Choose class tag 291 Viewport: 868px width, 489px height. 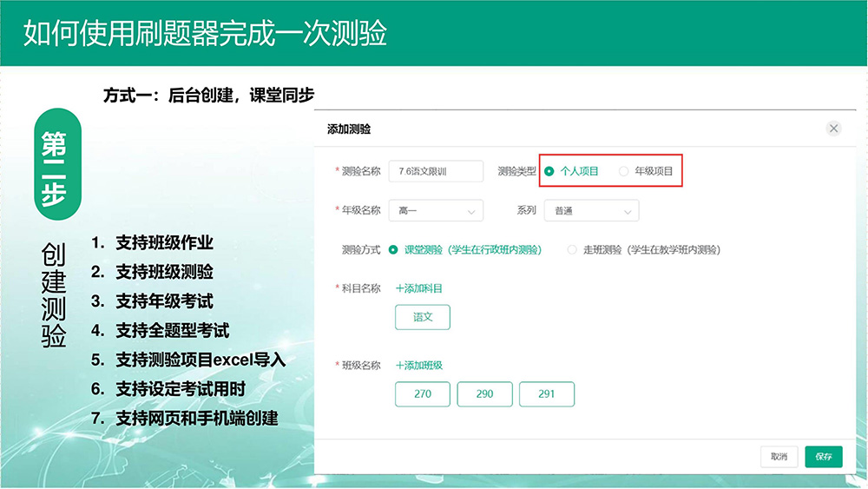546,393
